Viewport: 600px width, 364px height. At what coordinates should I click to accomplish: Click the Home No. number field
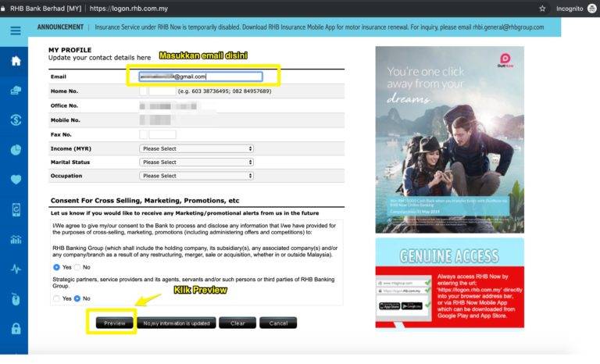pyautogui.click(x=162, y=91)
